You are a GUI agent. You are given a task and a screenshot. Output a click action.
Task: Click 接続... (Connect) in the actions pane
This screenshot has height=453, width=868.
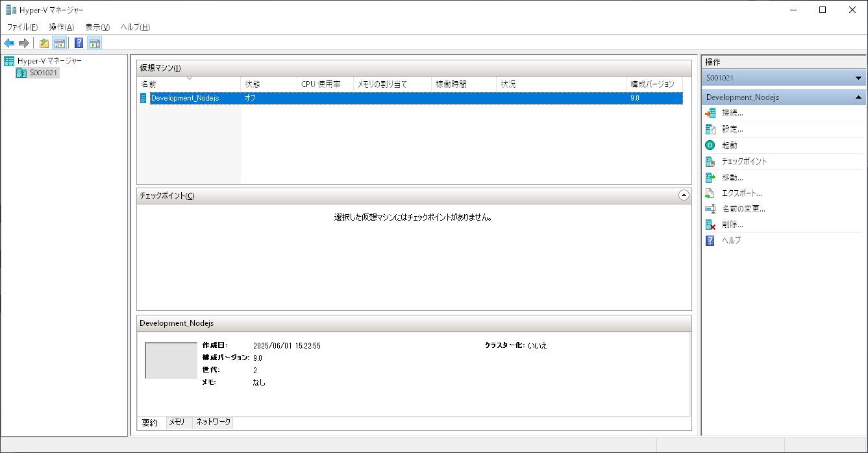tap(732, 113)
